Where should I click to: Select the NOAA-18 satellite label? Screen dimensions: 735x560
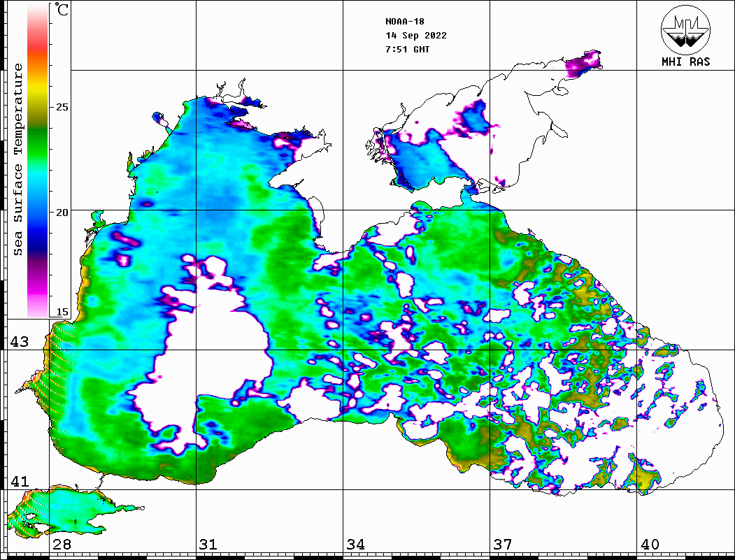[404, 22]
